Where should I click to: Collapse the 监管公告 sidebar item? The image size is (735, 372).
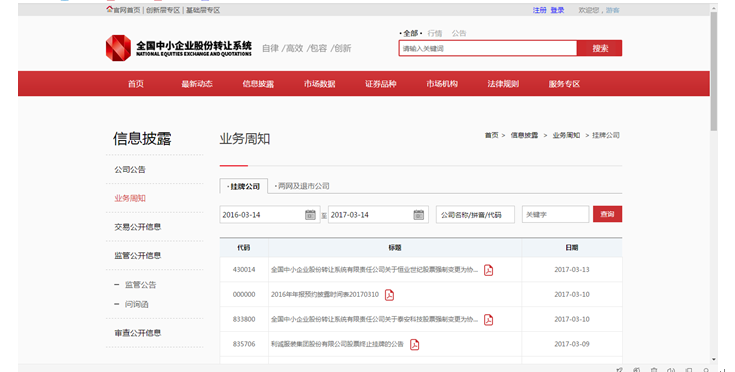coord(117,285)
